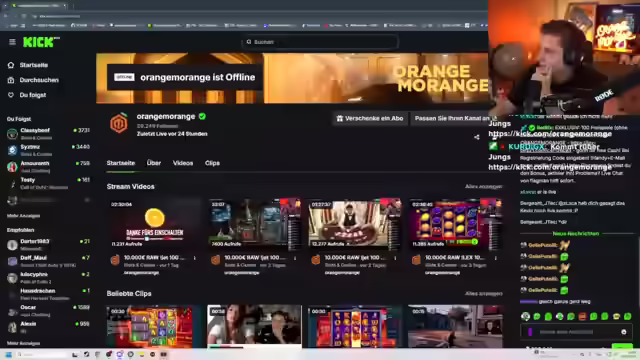Focus the Suchen search field
Screen dimensions: 640x360
coord(320,42)
